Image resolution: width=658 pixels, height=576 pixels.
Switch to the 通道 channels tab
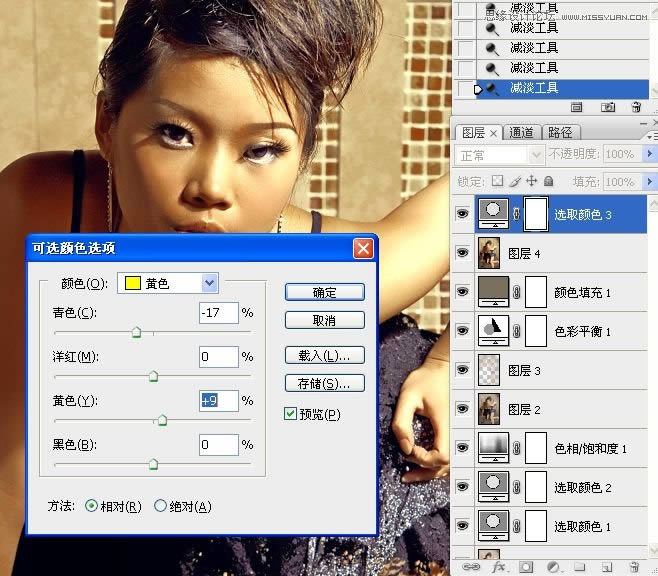click(x=520, y=132)
